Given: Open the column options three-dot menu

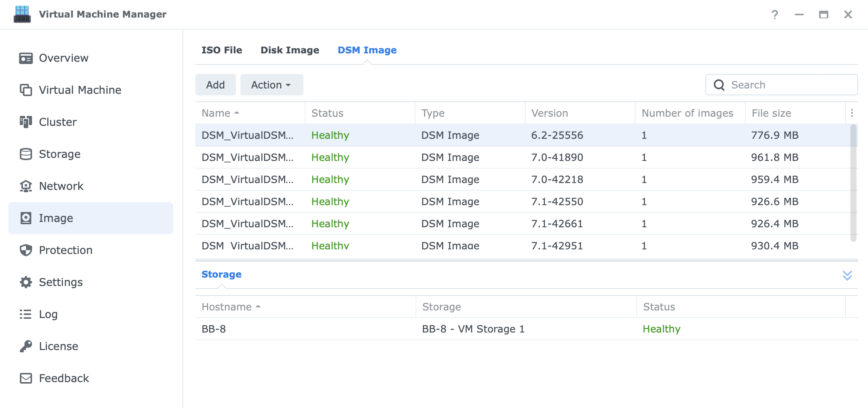Looking at the screenshot, I should point(852,113).
